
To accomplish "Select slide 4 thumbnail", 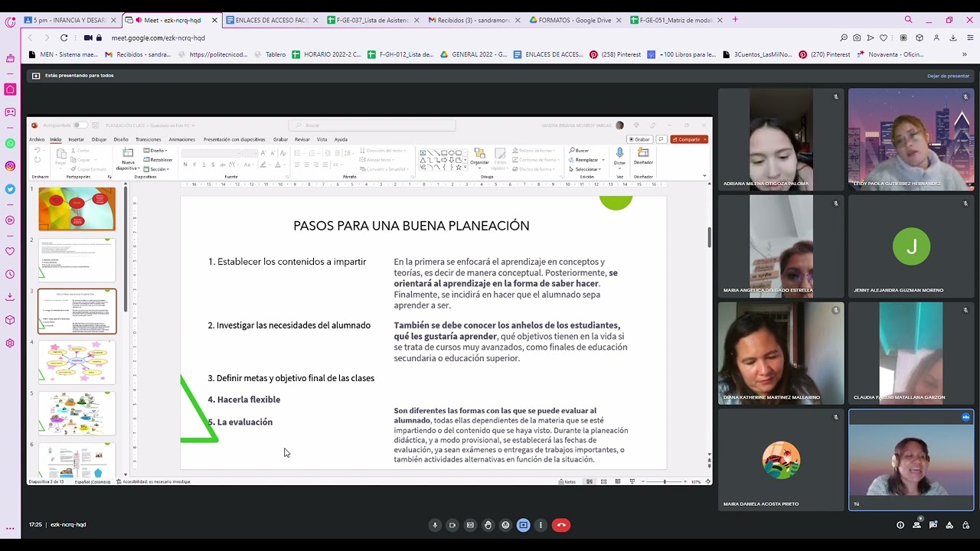I will [77, 362].
